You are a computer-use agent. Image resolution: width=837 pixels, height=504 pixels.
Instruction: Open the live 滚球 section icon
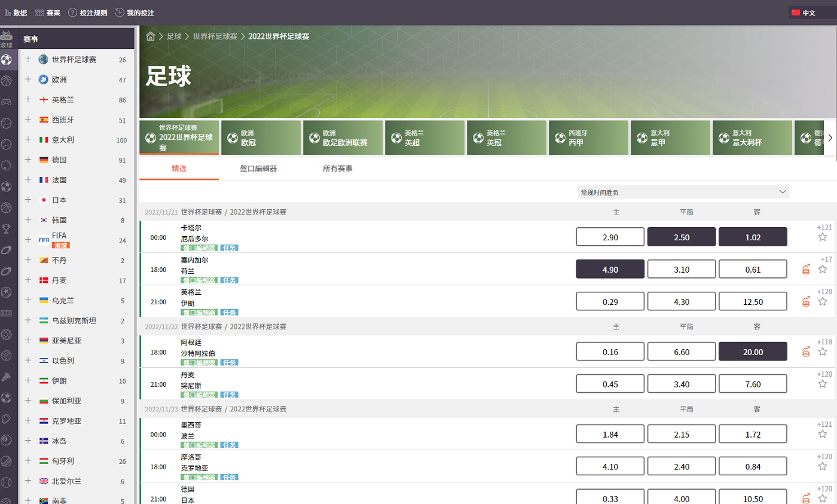[7, 39]
